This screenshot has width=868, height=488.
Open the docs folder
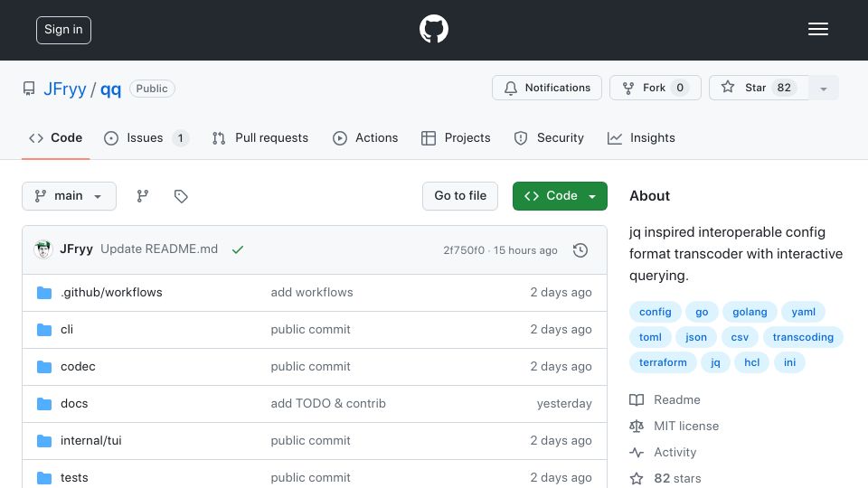click(74, 403)
